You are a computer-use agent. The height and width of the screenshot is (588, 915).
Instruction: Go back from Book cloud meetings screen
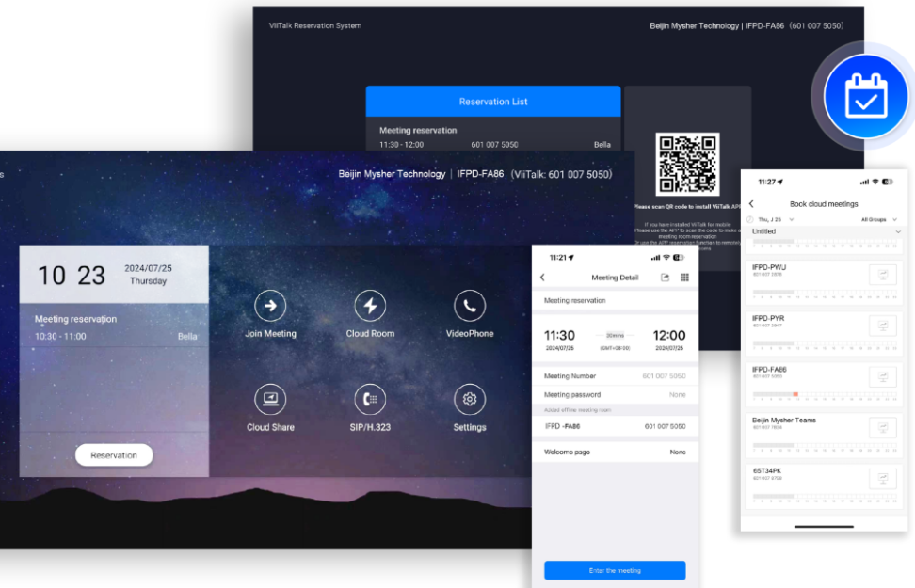tap(750, 204)
